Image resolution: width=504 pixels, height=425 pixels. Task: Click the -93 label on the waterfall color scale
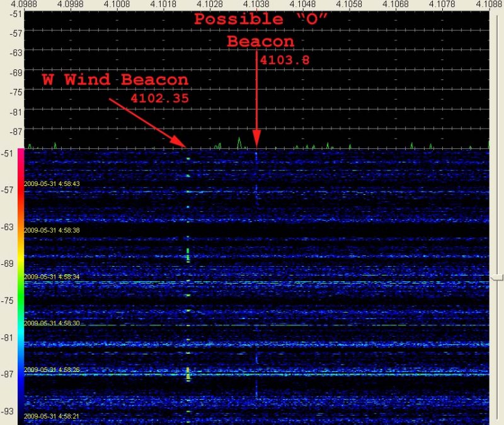coord(8,411)
